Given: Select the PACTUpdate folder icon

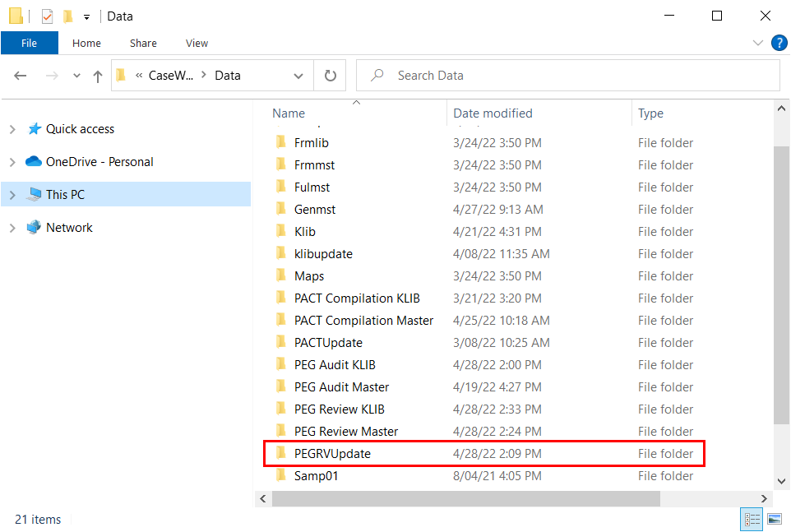Looking at the screenshot, I should [x=281, y=342].
